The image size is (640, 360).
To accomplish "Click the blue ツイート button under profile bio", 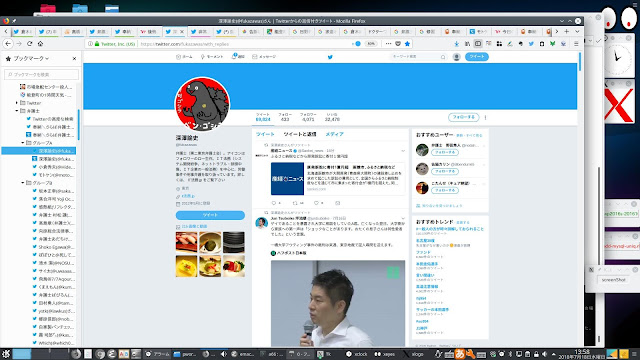I will click(x=210, y=215).
